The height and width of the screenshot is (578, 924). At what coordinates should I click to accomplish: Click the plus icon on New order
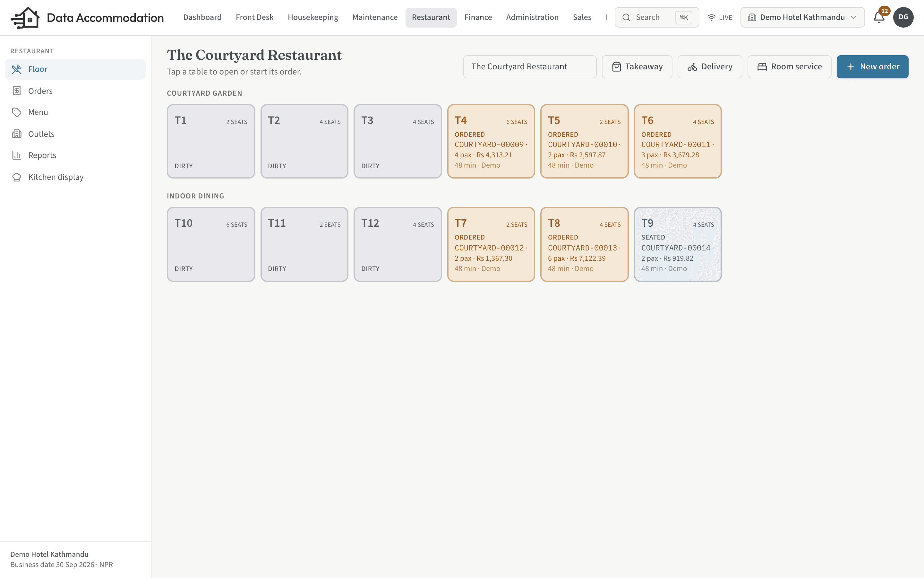coord(851,67)
